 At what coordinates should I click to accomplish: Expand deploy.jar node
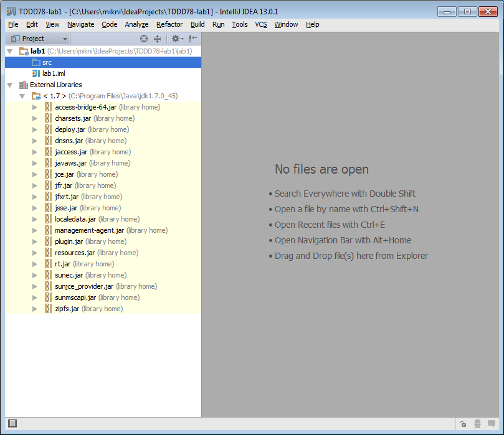35,129
